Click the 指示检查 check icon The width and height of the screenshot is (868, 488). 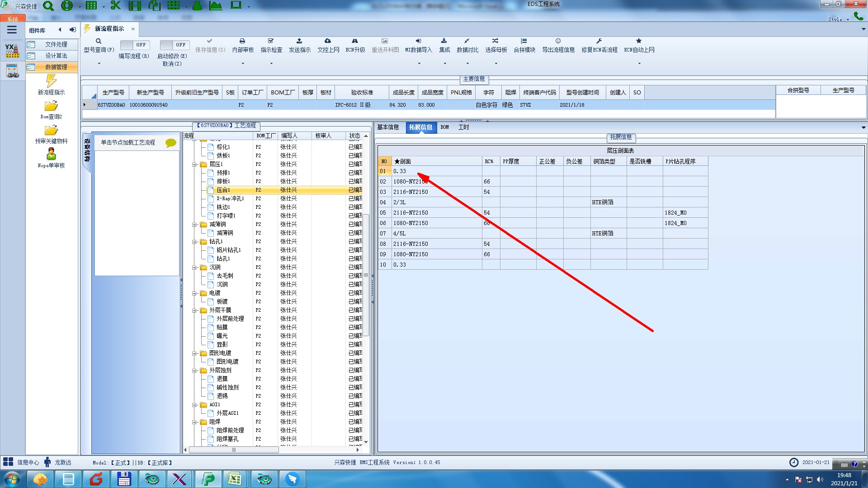271,41
